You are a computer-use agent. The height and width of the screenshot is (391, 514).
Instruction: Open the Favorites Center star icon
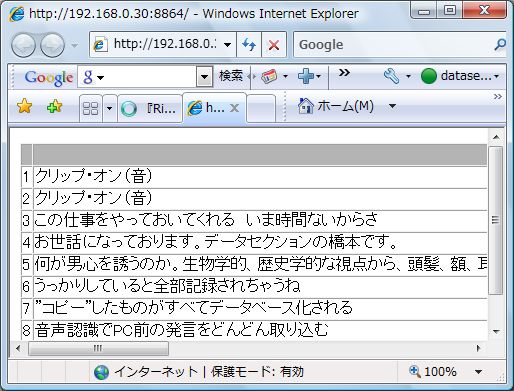tap(24, 106)
